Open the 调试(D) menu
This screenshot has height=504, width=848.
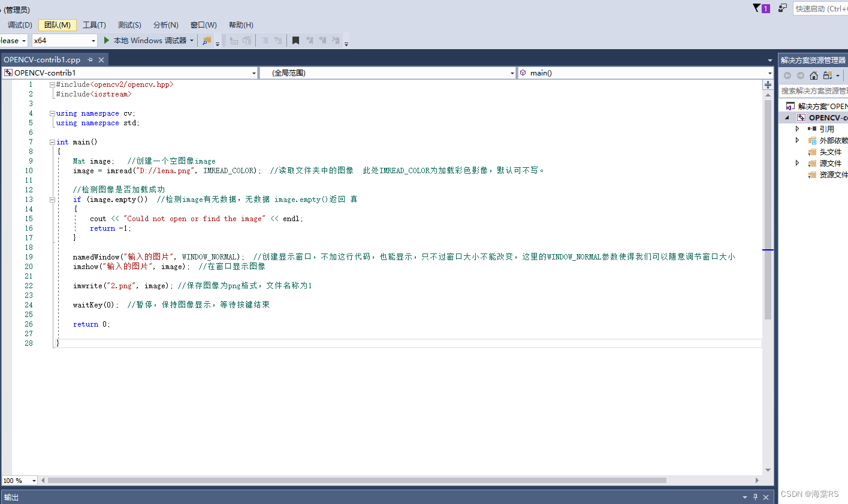tap(20, 25)
